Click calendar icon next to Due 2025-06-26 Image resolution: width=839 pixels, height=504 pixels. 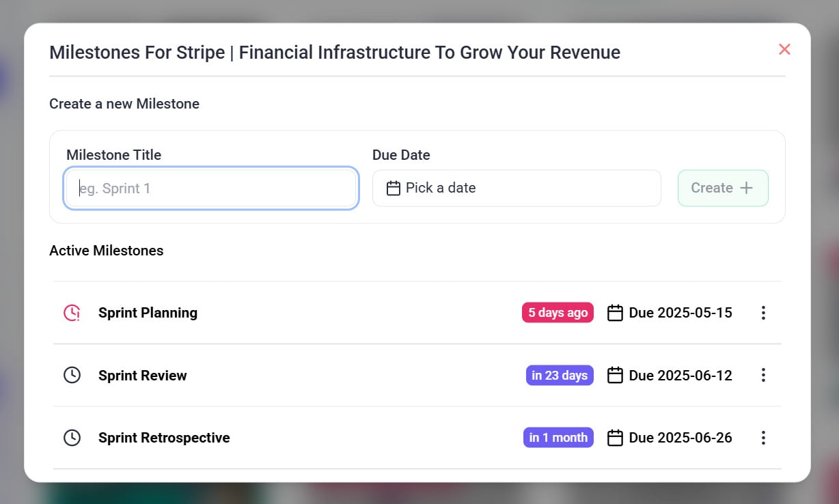615,438
